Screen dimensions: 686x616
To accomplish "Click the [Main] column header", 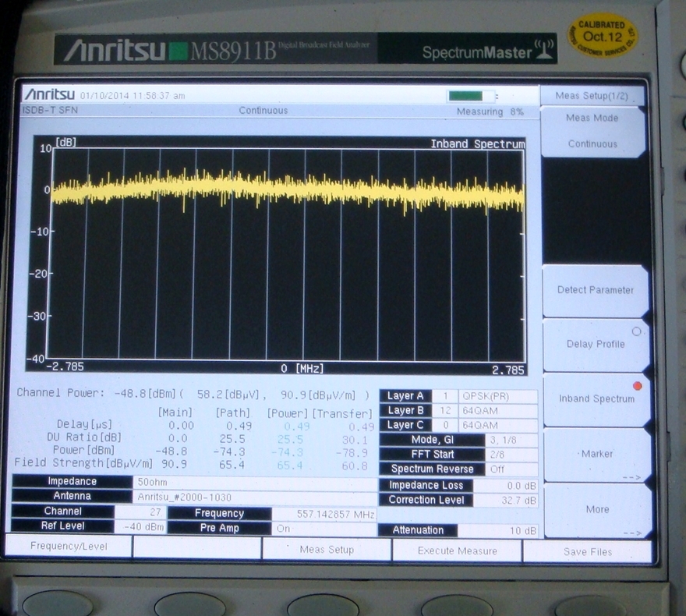I will pos(175,412).
